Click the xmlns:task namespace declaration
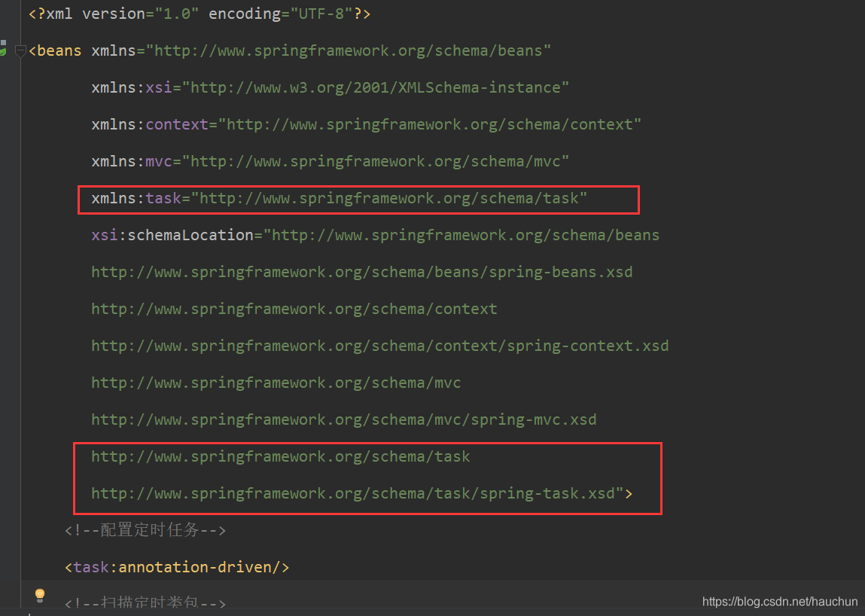 tap(340, 198)
